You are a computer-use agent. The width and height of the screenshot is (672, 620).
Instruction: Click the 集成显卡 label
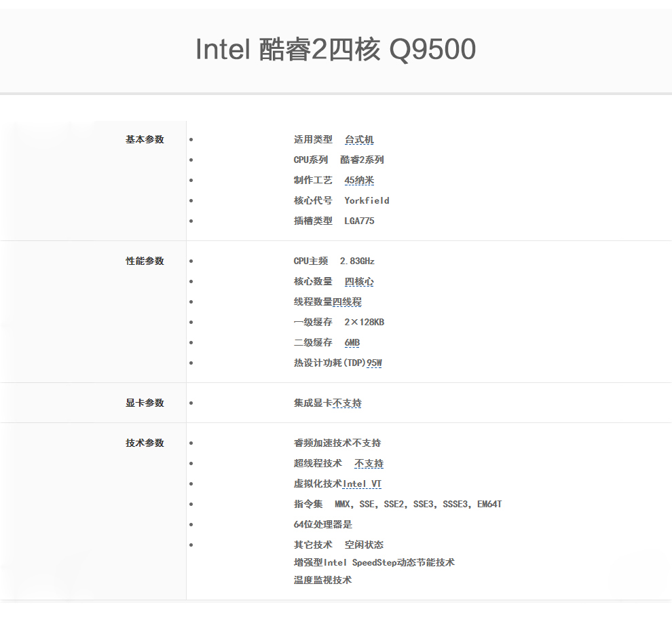313,403
